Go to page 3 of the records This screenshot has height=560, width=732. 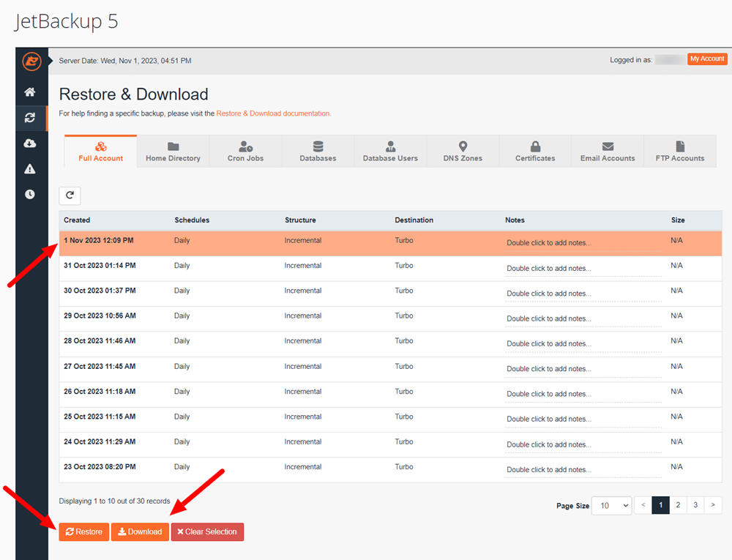pos(695,505)
